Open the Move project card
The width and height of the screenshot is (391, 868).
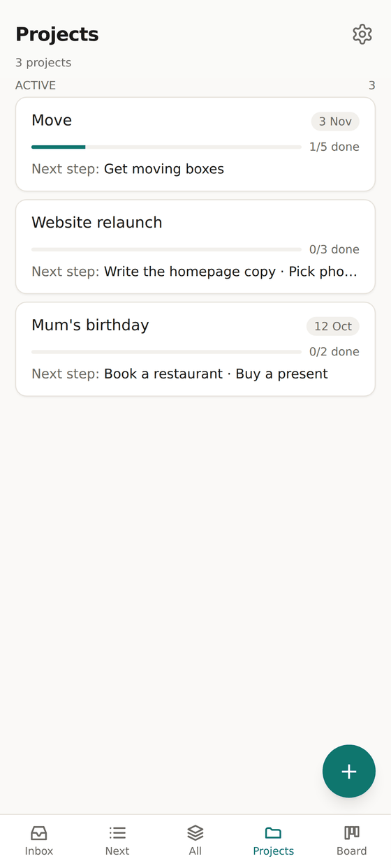(x=195, y=144)
